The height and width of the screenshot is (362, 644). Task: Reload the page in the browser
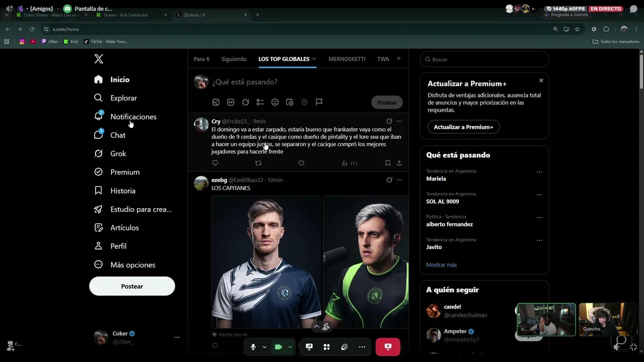click(32, 29)
